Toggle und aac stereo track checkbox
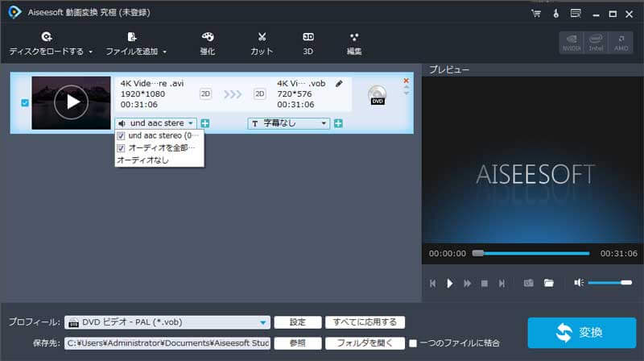 (x=121, y=135)
